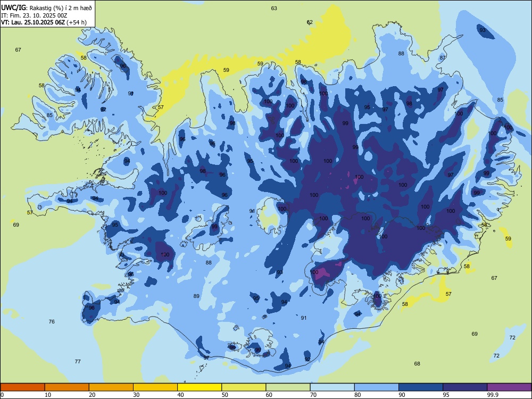This screenshot has height=399, width=532.
Task: Click the 70–80 pale blue legend swatch
Action: click(x=332, y=387)
